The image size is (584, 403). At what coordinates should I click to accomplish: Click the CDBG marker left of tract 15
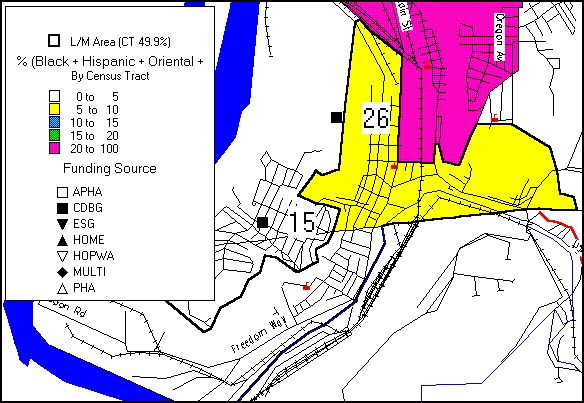pyautogui.click(x=263, y=222)
